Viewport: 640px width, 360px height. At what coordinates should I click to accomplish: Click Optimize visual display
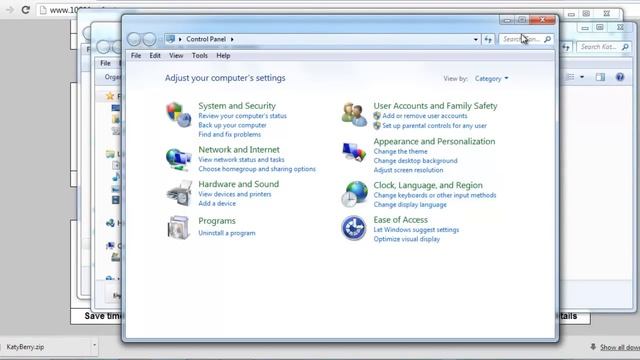coord(407,239)
